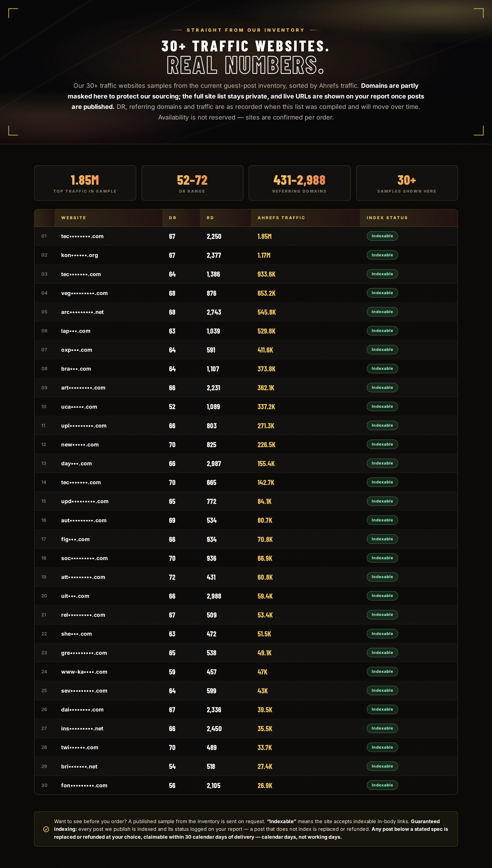Pick the bra•••.com domain

[76, 369]
